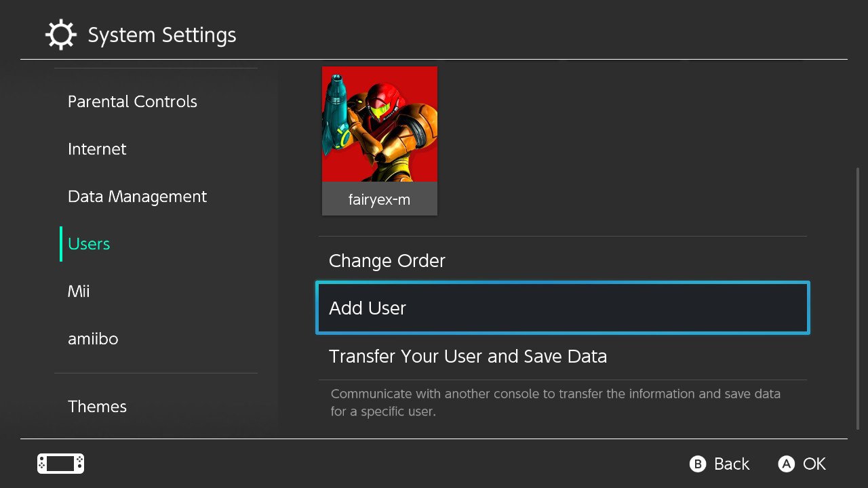The image size is (868, 488).
Task: Select Internet settings in the sidebar
Action: [x=97, y=149]
